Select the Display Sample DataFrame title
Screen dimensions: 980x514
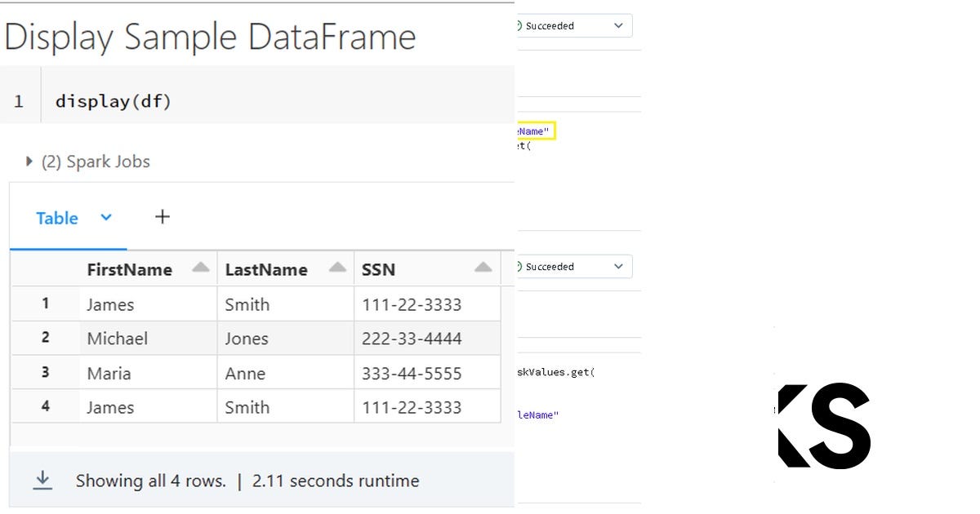point(208,36)
